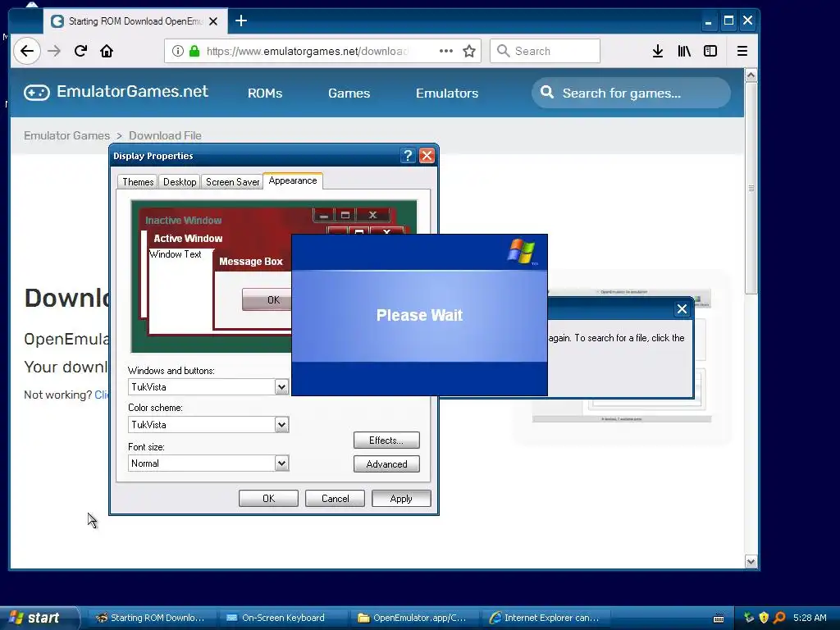
Task: Click the page scrollbar down arrow
Action: click(x=751, y=561)
